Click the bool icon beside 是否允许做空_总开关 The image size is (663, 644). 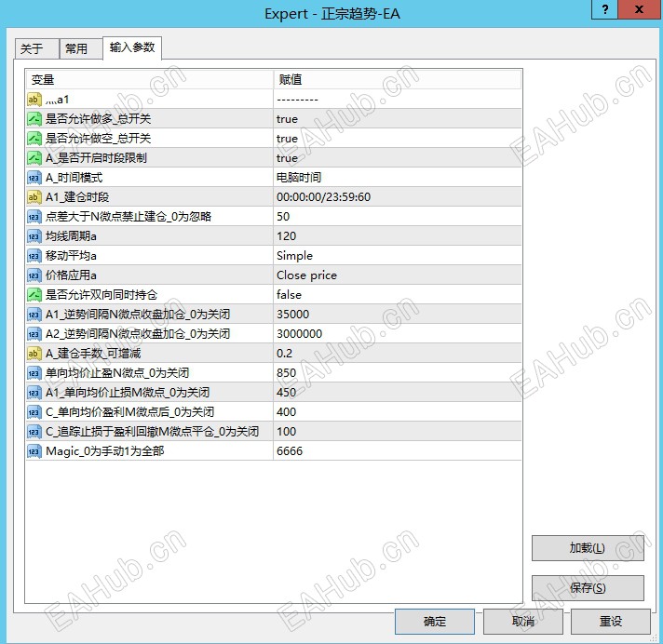pos(34,138)
